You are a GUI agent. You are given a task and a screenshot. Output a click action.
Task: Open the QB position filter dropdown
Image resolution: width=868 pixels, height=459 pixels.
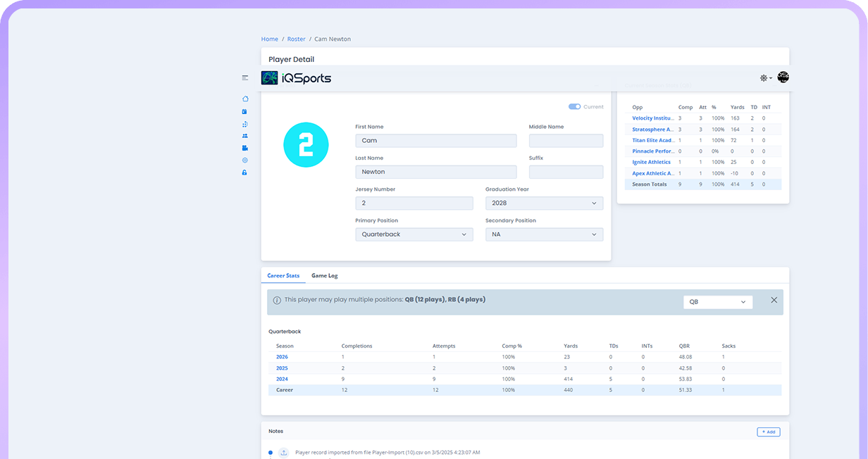(x=717, y=302)
